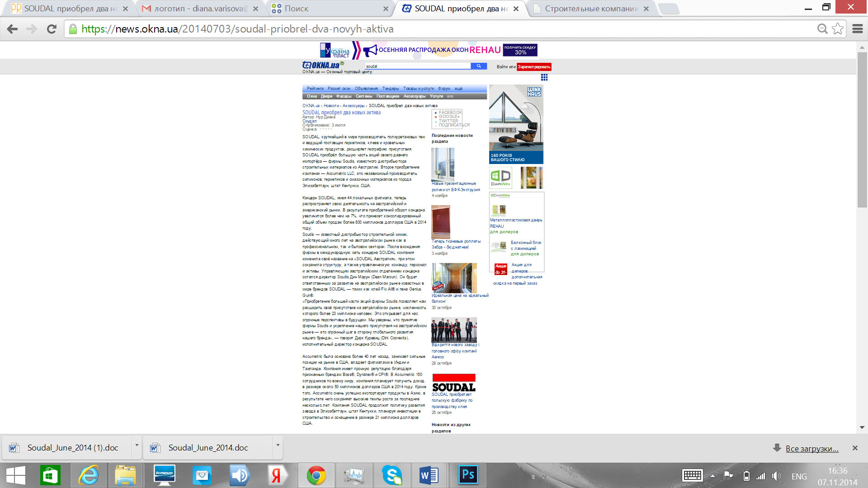Image resolution: width=868 pixels, height=488 pixels.
Task: Click the red 'Зарегистрировать' button
Action: tap(534, 67)
